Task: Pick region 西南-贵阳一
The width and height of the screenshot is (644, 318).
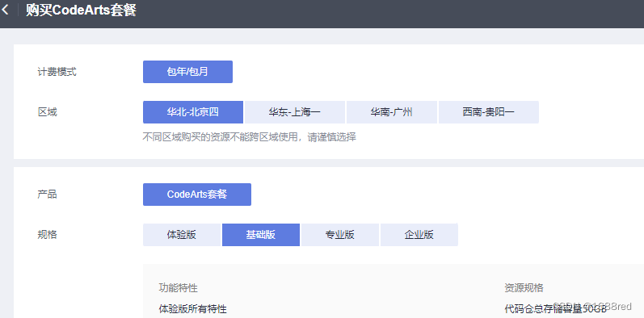Action: (x=489, y=112)
